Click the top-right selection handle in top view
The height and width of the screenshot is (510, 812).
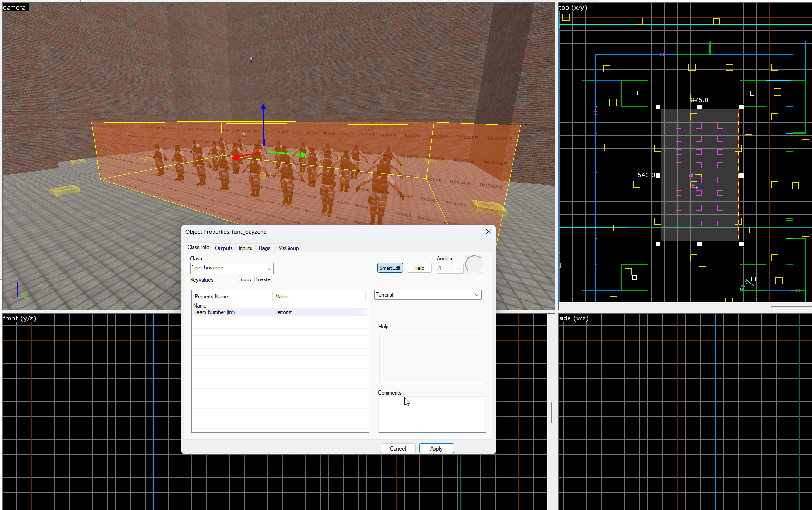741,106
